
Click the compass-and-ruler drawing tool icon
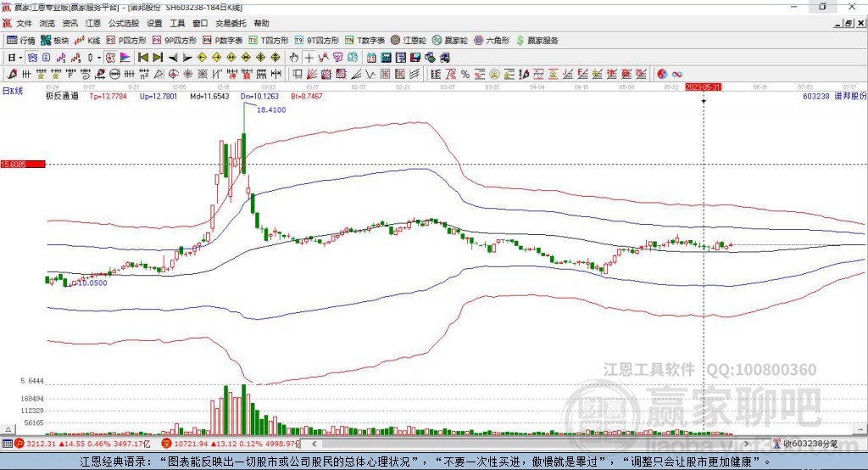point(159,74)
